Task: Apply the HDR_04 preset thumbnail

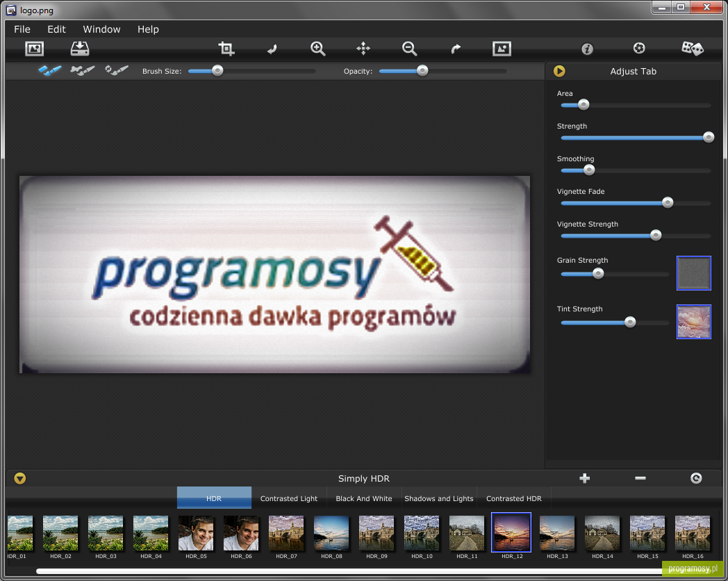Action: click(x=151, y=533)
